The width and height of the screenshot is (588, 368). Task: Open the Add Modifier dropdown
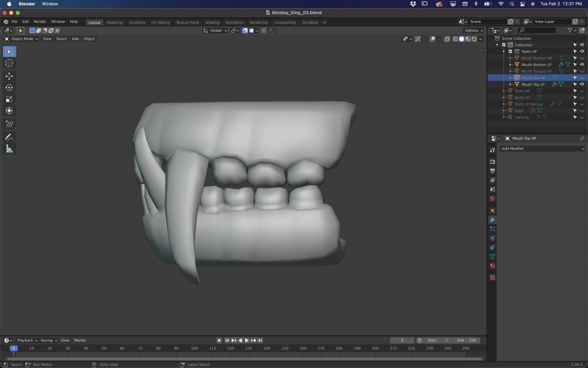pyautogui.click(x=542, y=149)
